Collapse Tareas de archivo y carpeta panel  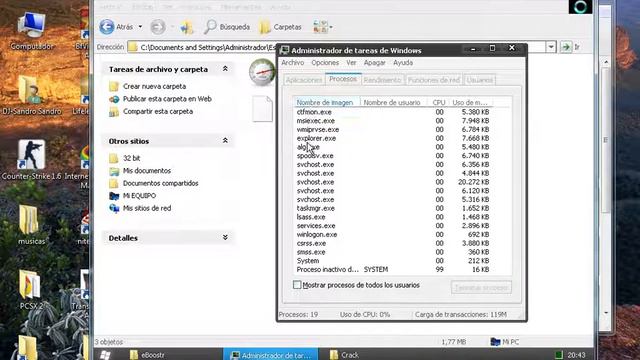pos(225,69)
